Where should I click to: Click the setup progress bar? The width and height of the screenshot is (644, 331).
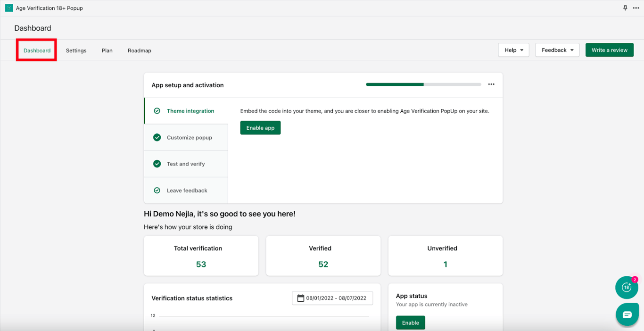(423, 84)
